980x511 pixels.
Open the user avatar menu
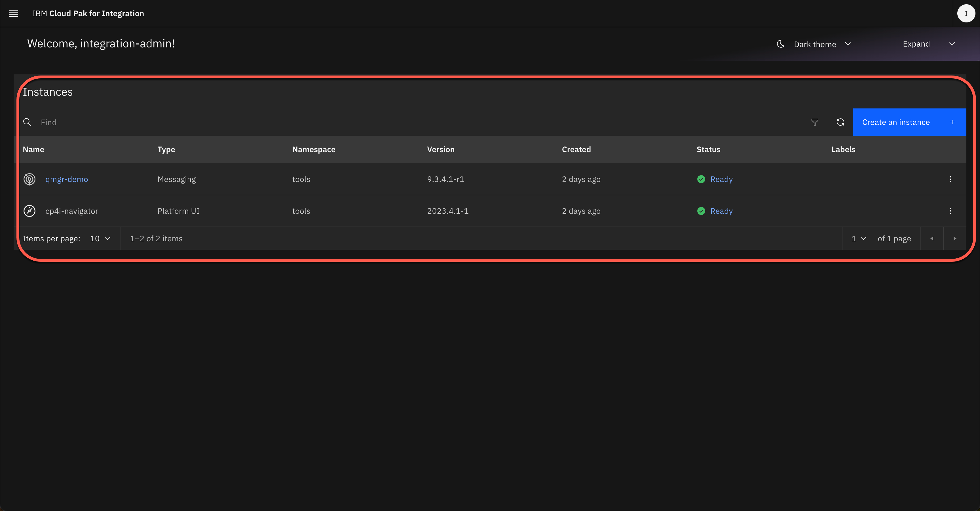(966, 13)
